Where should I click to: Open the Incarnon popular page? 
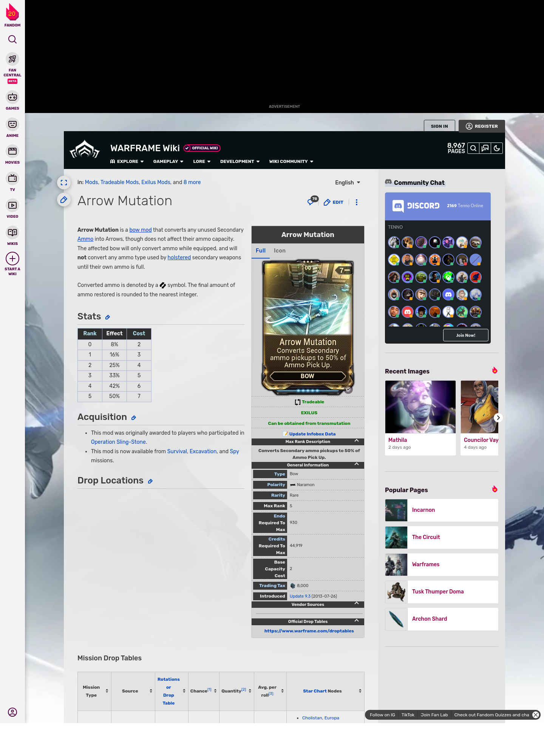[442, 510]
